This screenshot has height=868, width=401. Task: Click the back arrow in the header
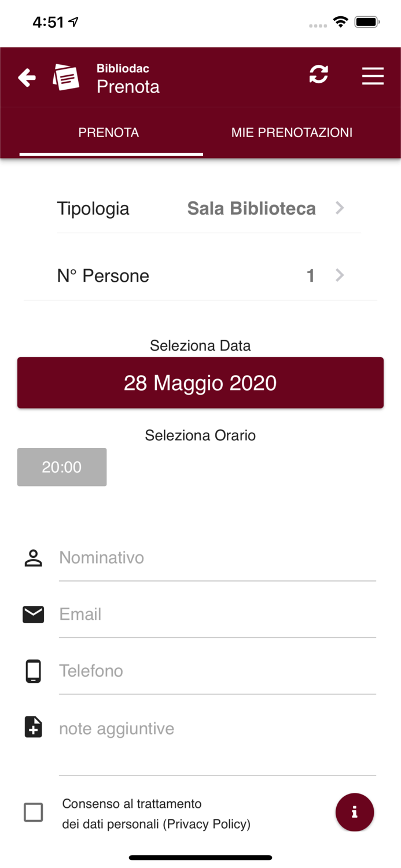(x=27, y=76)
